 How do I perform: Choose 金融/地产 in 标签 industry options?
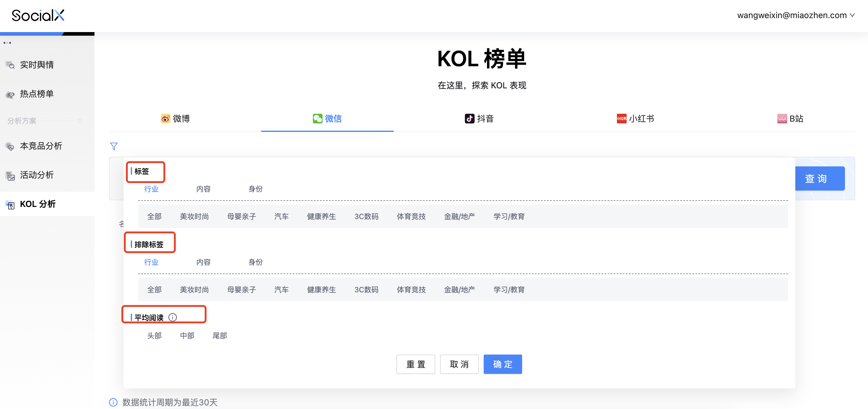(x=460, y=217)
